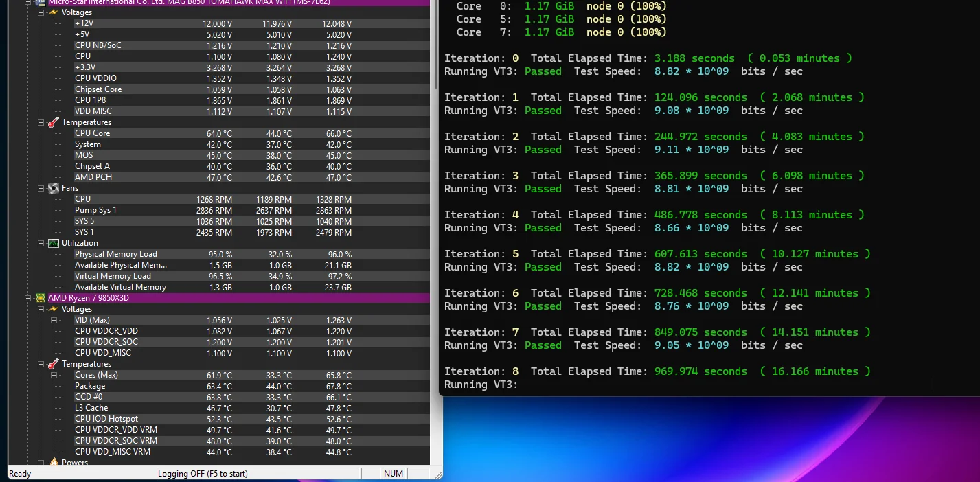Click the lightning icon beside the motherboard Voltages node

tap(53, 12)
